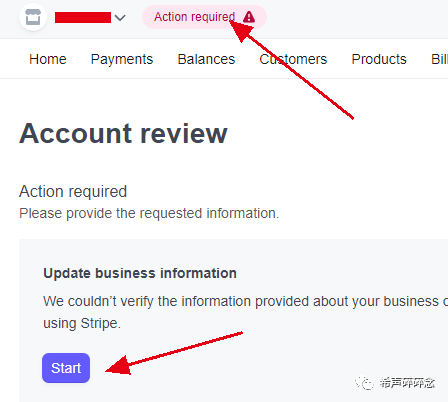Open the Customers tab
Screen dimensions: 448x402
[x=293, y=59]
